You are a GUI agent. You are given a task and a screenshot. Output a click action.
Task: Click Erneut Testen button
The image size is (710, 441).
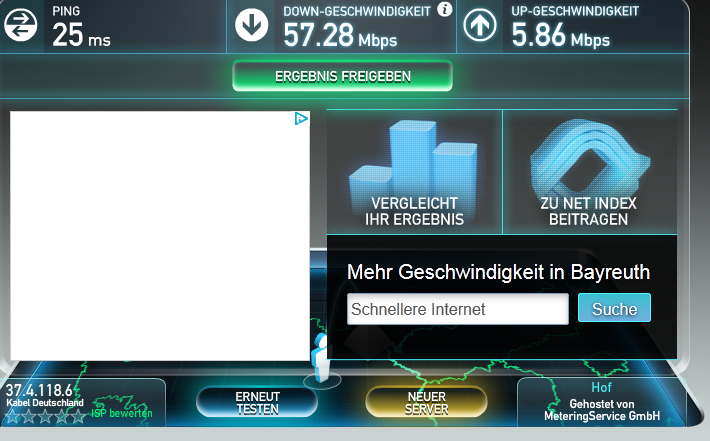(x=257, y=403)
